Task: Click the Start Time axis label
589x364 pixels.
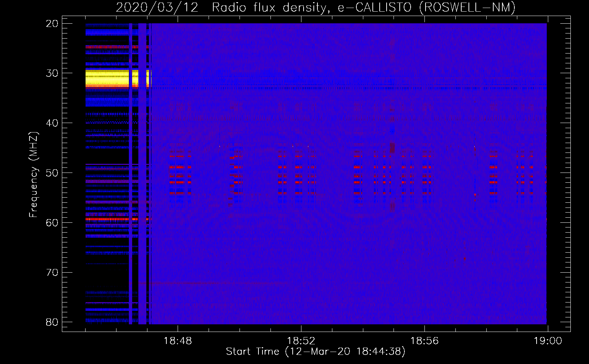Action: click(316, 352)
